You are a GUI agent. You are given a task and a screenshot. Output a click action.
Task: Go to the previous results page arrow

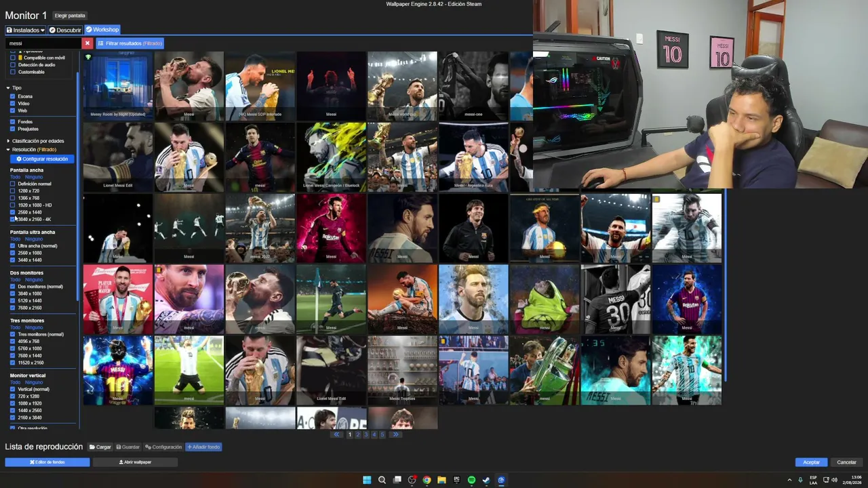(336, 434)
